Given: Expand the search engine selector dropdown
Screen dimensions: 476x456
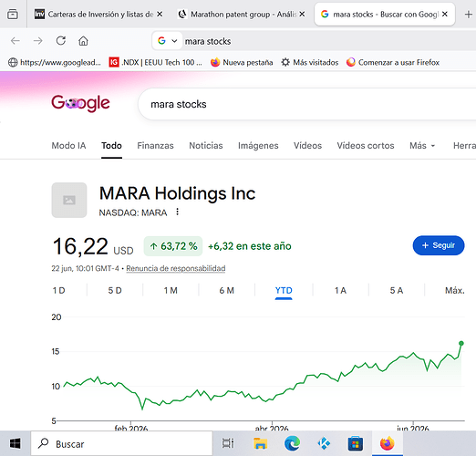Looking at the screenshot, I should [167, 40].
